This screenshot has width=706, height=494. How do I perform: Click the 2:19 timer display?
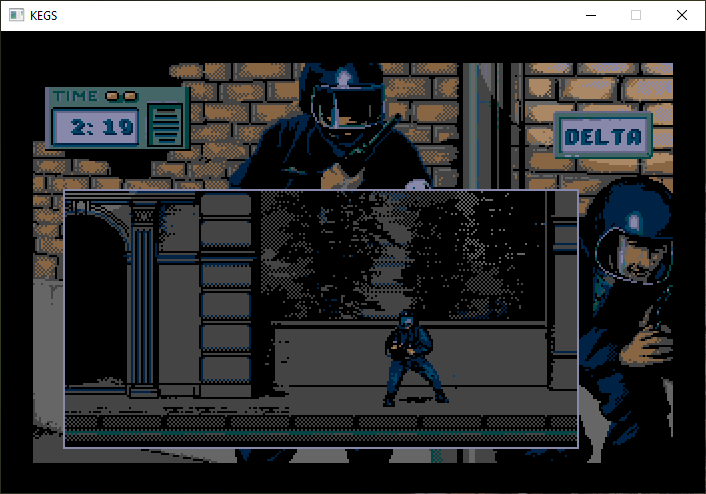tap(96, 127)
